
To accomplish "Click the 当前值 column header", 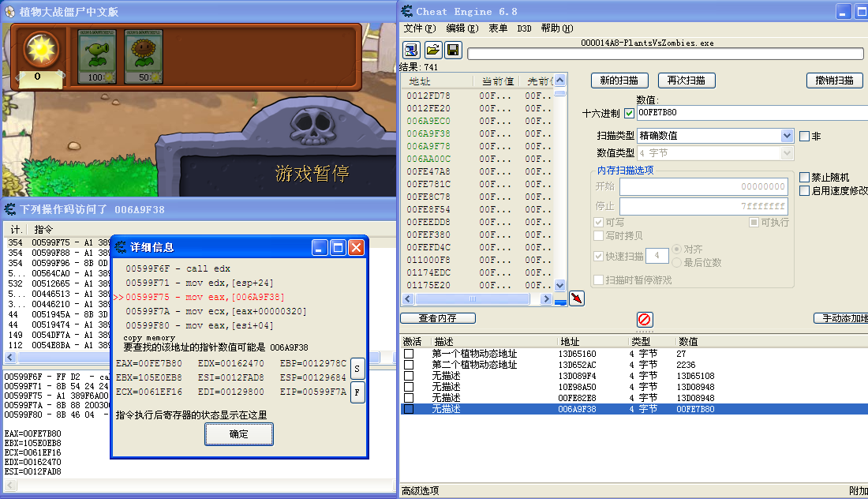I will (x=497, y=81).
